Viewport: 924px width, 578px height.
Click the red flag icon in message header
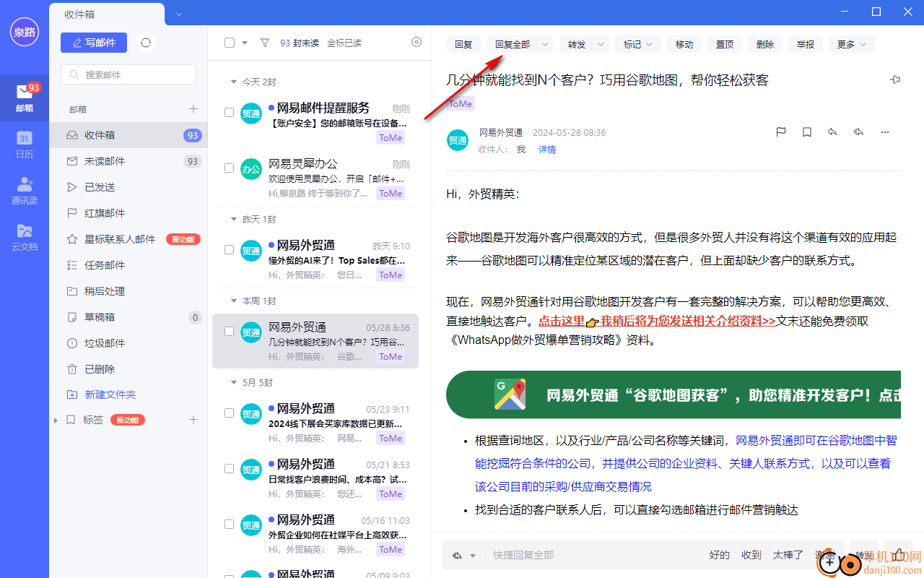(780, 132)
